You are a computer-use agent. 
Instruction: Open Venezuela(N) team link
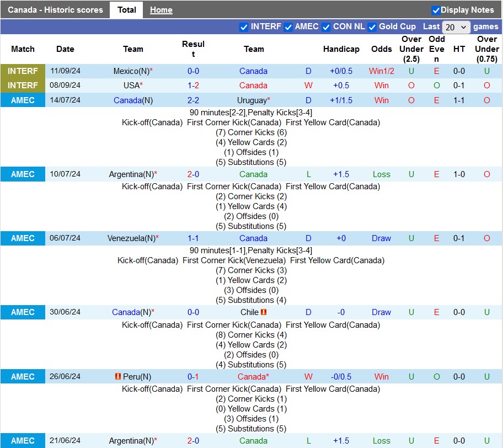[131, 238]
